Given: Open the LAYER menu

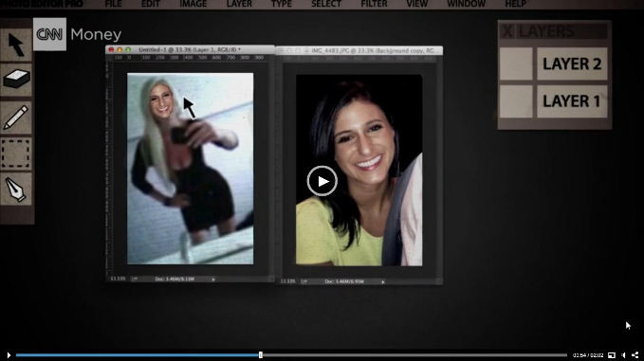Looking at the screenshot, I should (239, 4).
